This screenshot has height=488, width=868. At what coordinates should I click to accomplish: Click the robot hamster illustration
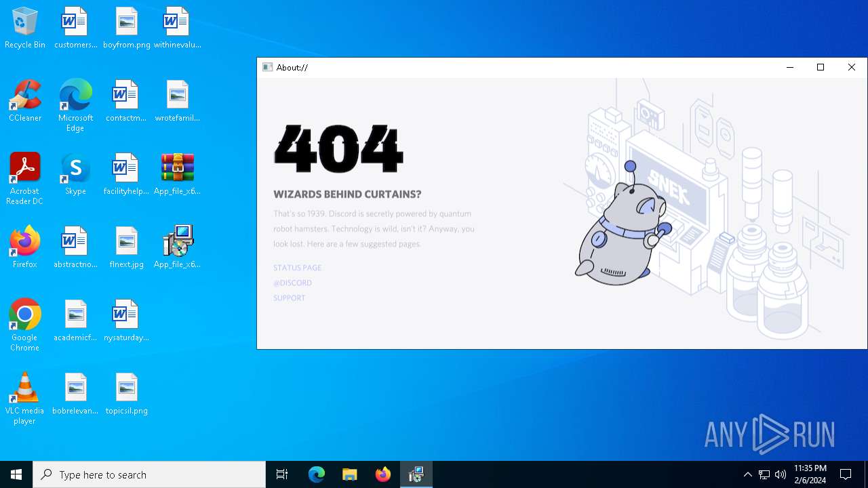623,224
